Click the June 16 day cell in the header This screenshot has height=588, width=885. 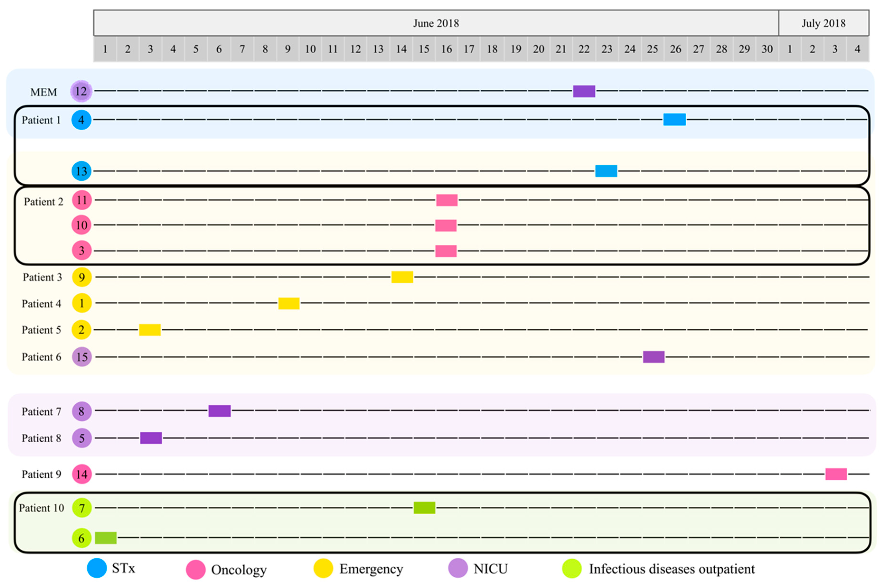click(x=446, y=49)
